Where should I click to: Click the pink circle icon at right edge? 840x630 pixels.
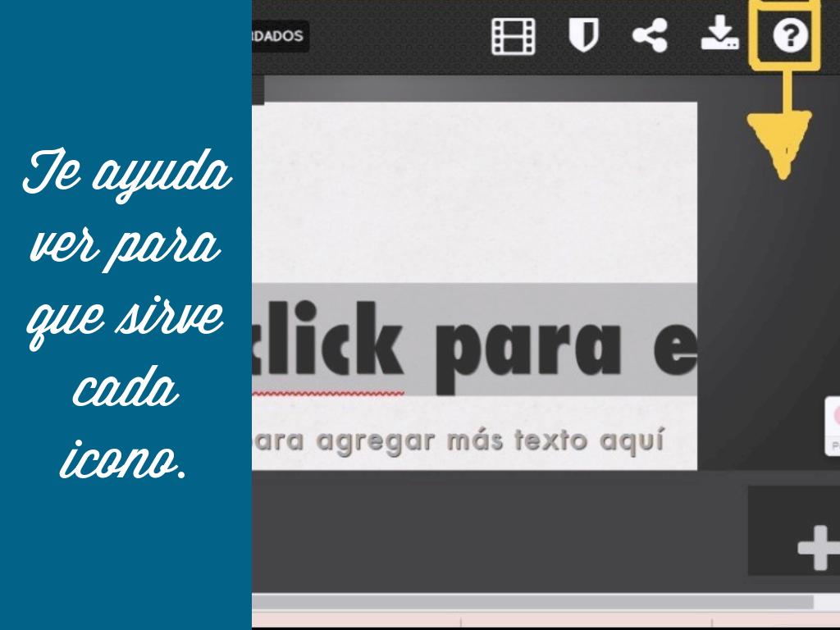point(834,415)
